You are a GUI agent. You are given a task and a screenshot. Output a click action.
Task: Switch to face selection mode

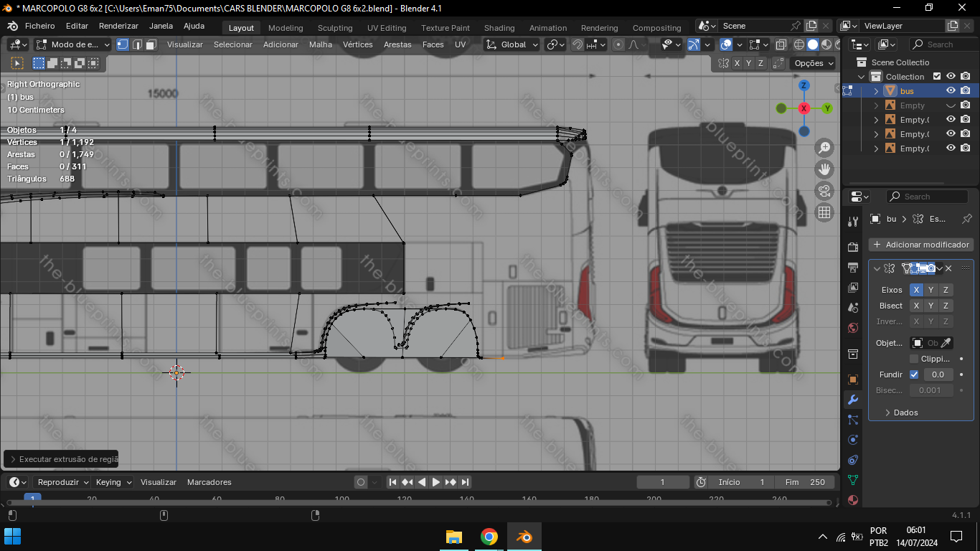[151, 44]
